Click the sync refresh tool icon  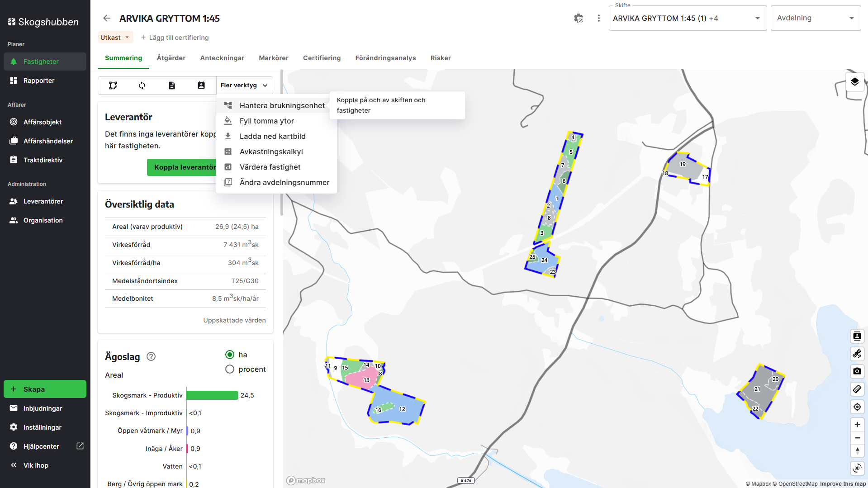(142, 85)
